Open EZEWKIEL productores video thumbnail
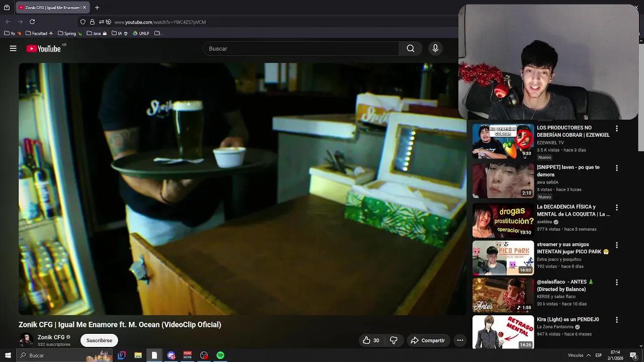The image size is (644, 362). coord(503,141)
